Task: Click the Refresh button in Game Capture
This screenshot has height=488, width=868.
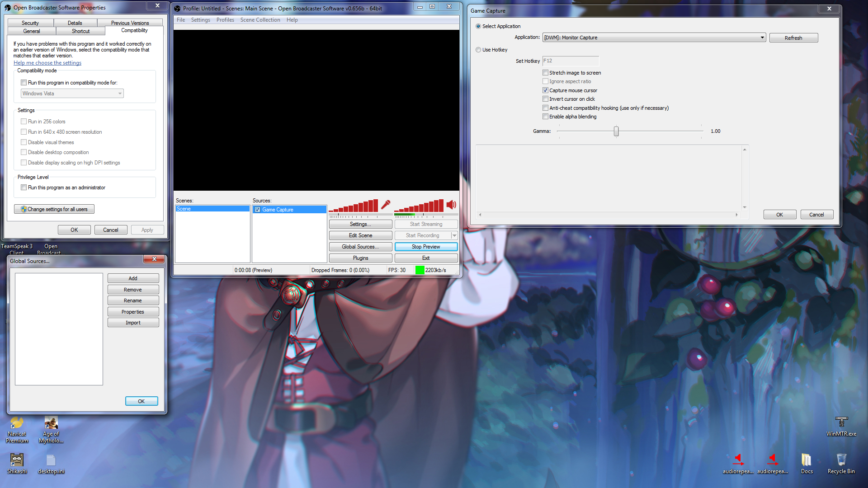Action: [x=793, y=38]
